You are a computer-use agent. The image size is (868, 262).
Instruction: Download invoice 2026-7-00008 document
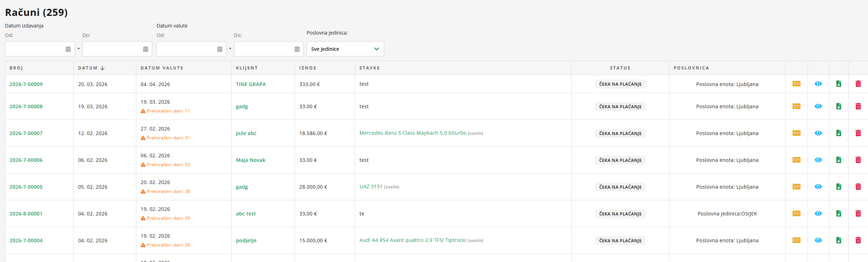(x=839, y=106)
